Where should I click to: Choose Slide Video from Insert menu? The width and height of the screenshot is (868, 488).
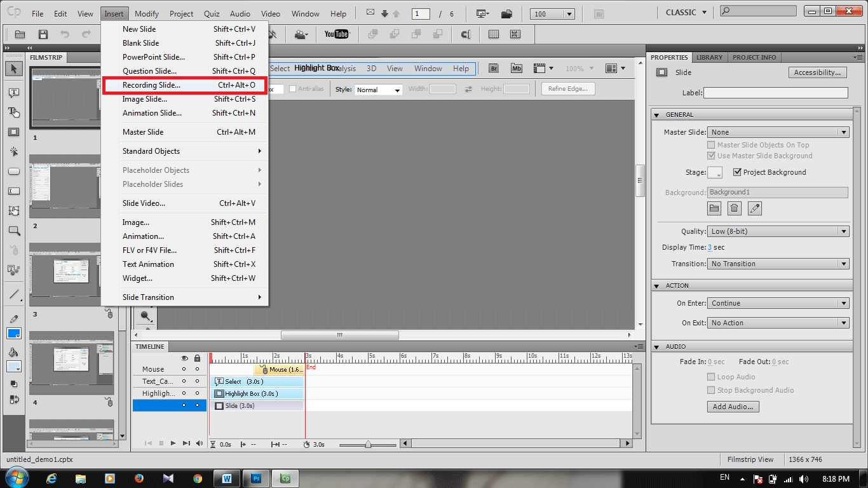[x=186, y=203]
